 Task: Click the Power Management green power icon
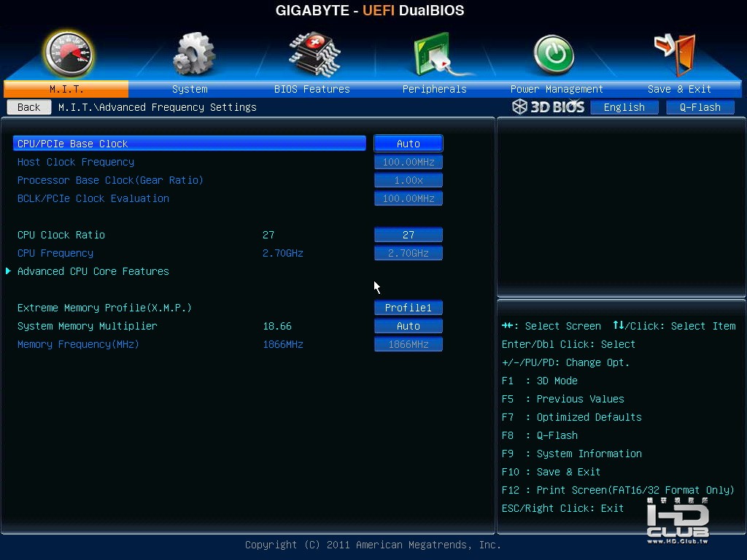pos(553,54)
